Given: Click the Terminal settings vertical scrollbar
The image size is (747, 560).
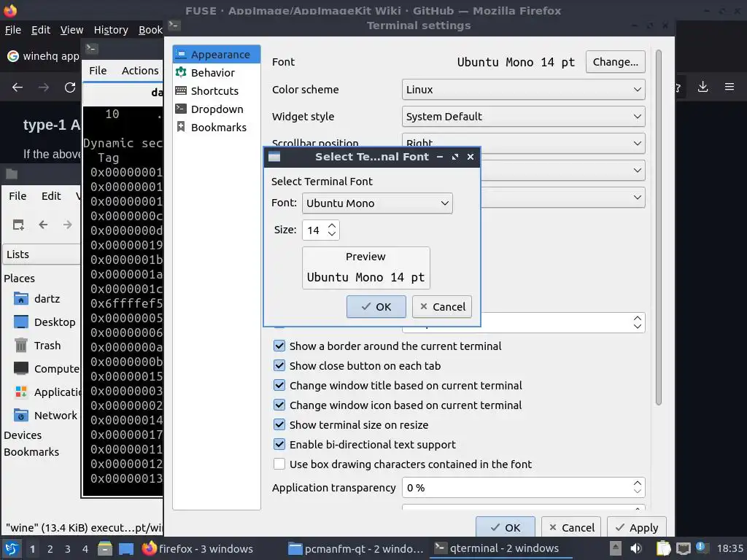Looking at the screenshot, I should (x=659, y=227).
